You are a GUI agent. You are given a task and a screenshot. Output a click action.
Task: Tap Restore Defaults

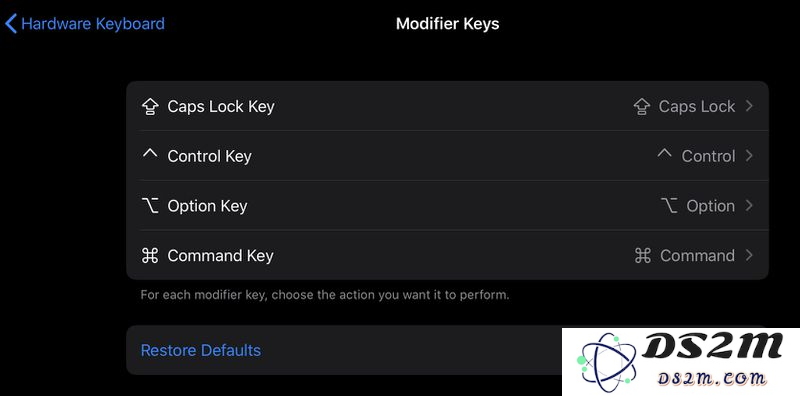201,351
